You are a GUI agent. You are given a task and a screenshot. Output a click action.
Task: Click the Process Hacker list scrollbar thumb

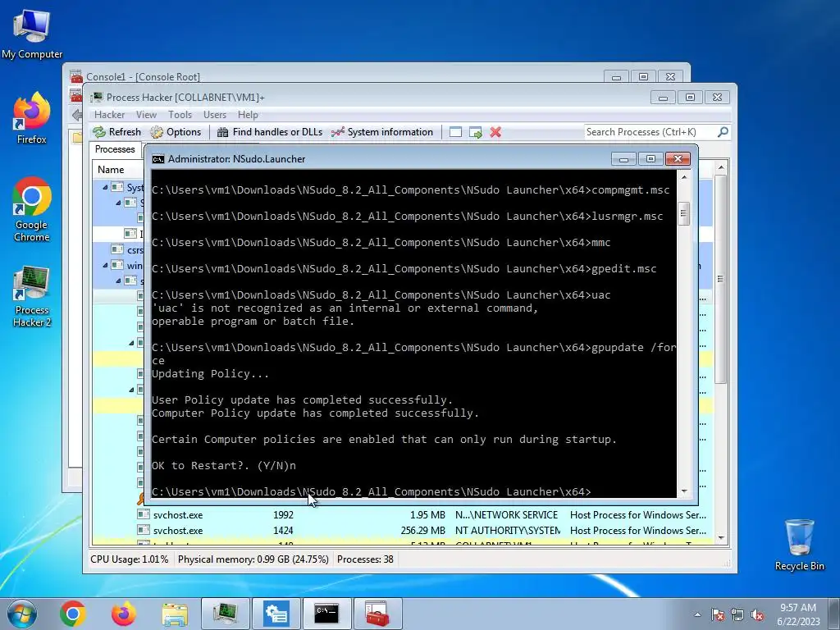click(721, 279)
